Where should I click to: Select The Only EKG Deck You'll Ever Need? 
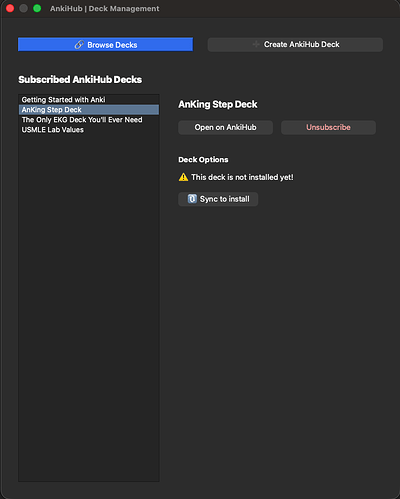tap(89, 120)
